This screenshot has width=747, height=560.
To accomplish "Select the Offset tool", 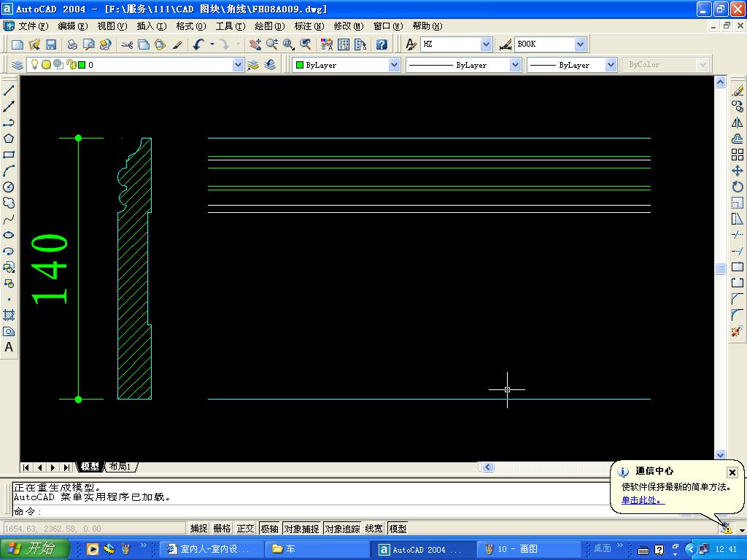I will pyautogui.click(x=738, y=139).
